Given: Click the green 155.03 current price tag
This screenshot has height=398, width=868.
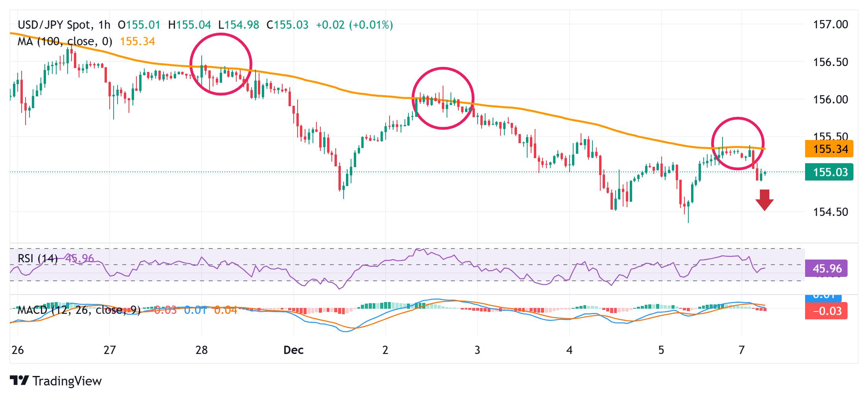Looking at the screenshot, I should click(829, 172).
